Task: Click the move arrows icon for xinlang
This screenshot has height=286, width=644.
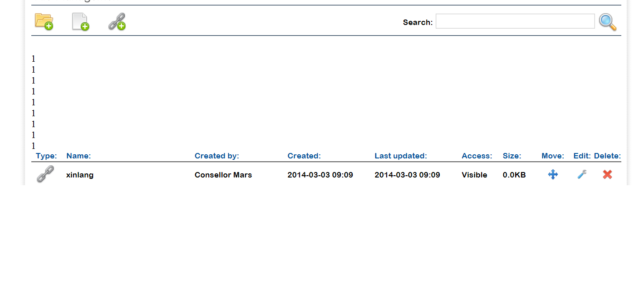Action: (553, 174)
